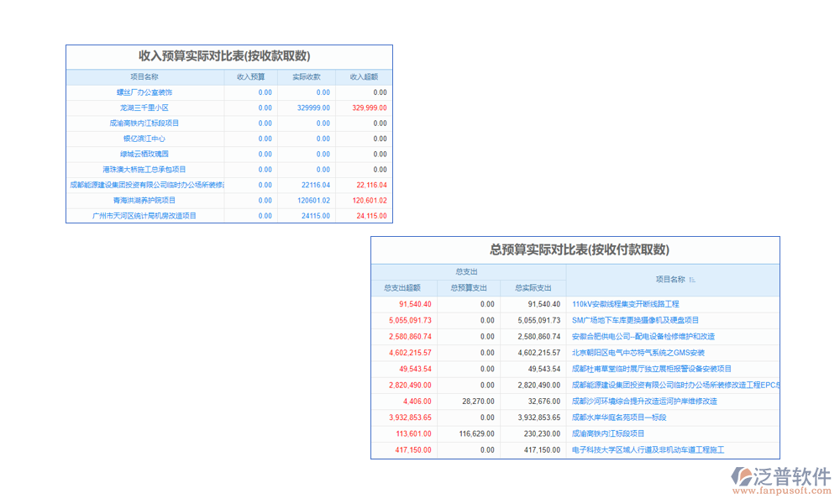Click 实际收款 value 329999.00
The width and height of the screenshot is (840, 504).
click(313, 108)
